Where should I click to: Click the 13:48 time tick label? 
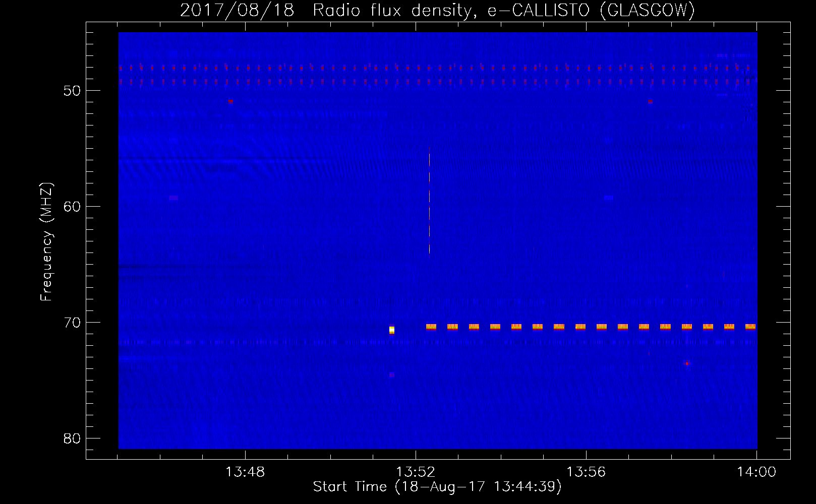tap(245, 472)
